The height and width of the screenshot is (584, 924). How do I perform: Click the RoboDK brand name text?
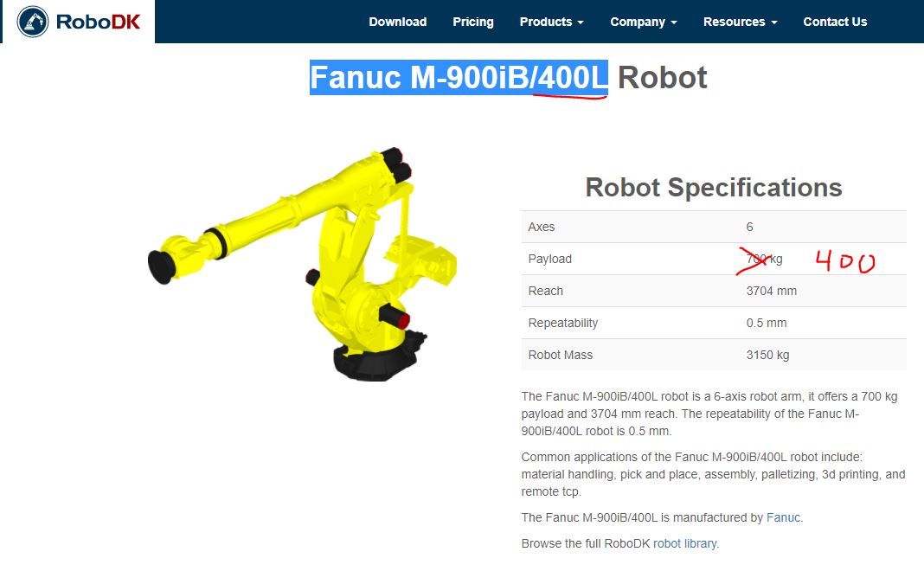point(98,22)
